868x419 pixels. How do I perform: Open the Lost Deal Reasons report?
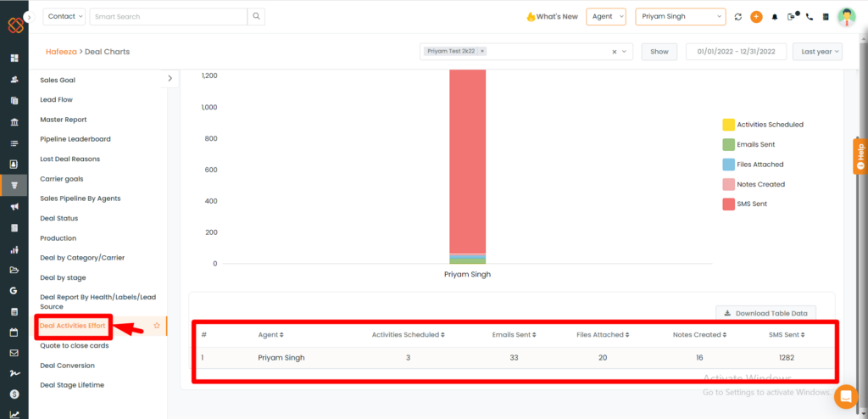[70, 159]
